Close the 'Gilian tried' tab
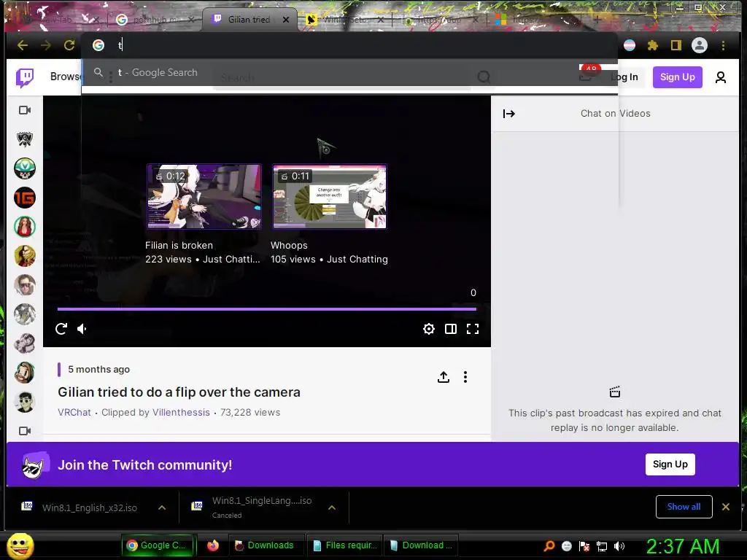747x560 pixels. [286, 20]
